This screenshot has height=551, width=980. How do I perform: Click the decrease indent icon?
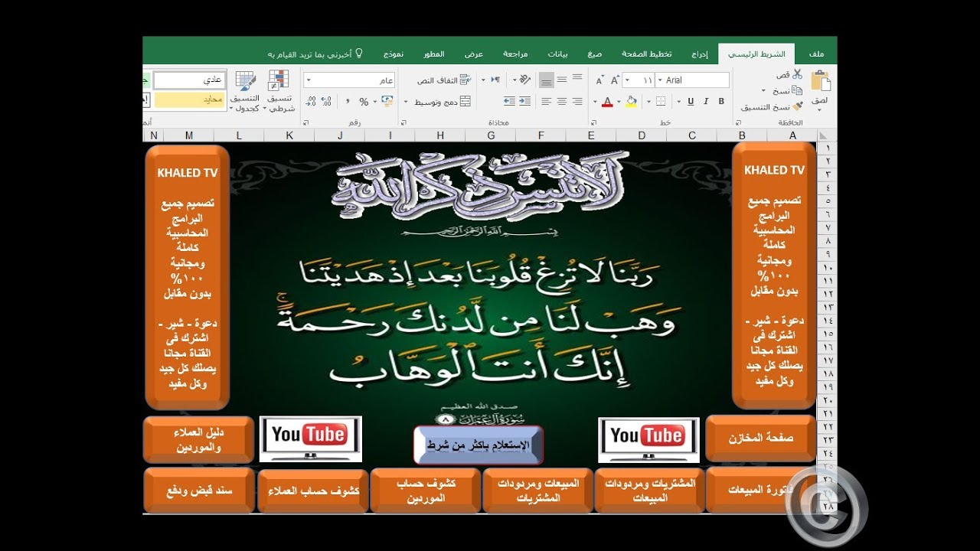[524, 101]
